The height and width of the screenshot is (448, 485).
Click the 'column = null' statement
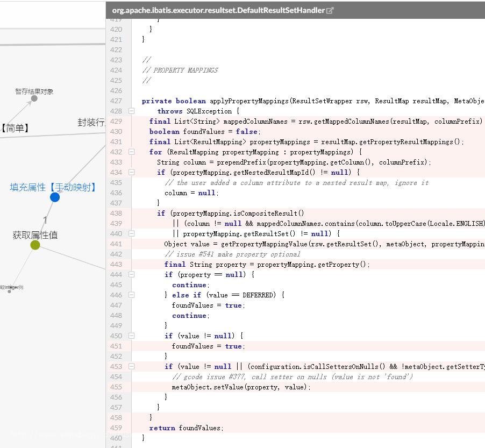tap(191, 193)
